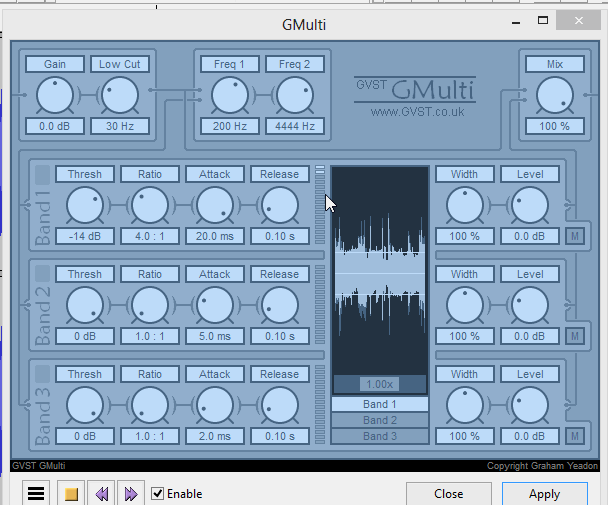
Task: Click the 30 Hz Low Cut value
Action: [120, 126]
